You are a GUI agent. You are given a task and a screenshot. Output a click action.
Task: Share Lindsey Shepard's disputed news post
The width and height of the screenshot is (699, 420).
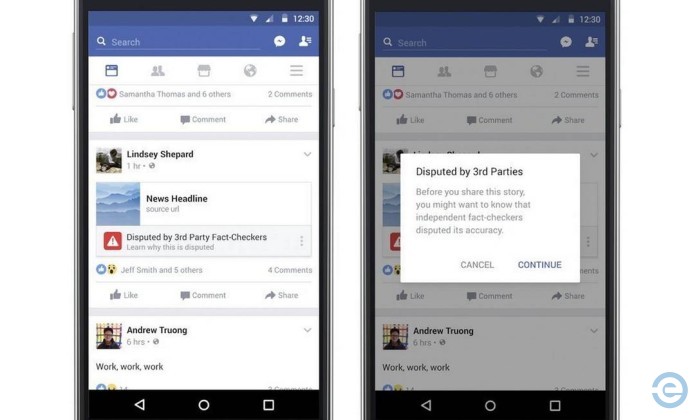tap(281, 295)
